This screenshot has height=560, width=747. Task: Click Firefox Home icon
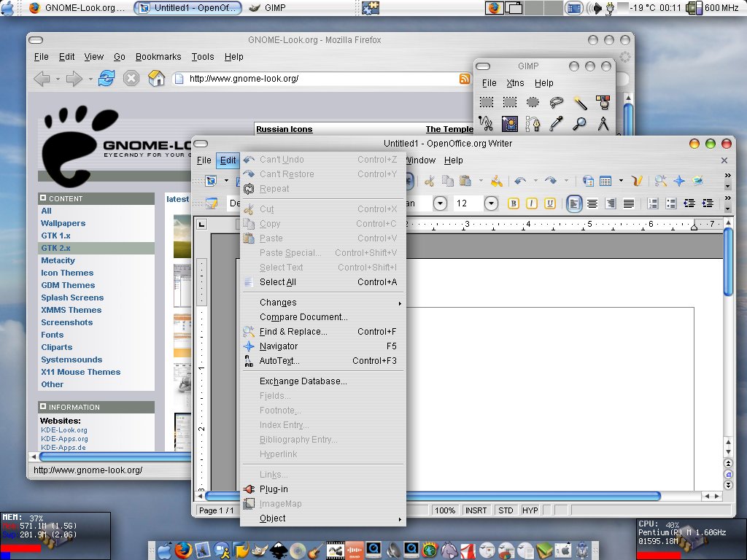click(x=156, y=78)
